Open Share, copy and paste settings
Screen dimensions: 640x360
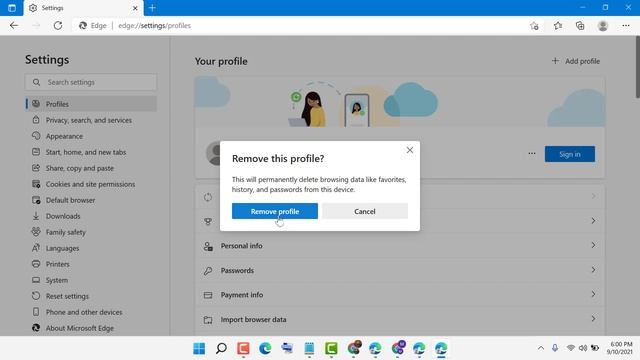click(x=80, y=168)
